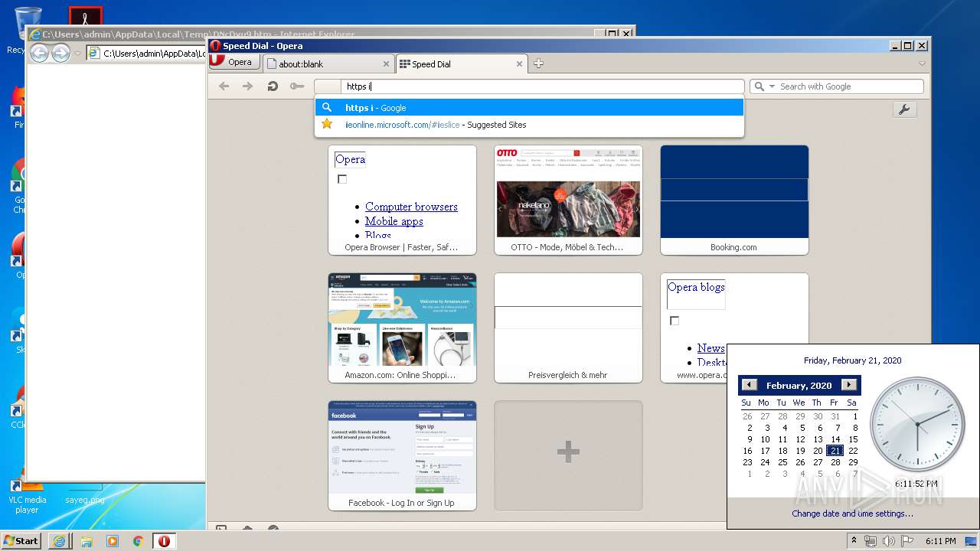Click Internet Explorer forward button
Image resolution: width=980 pixels, height=551 pixels.
[x=60, y=53]
